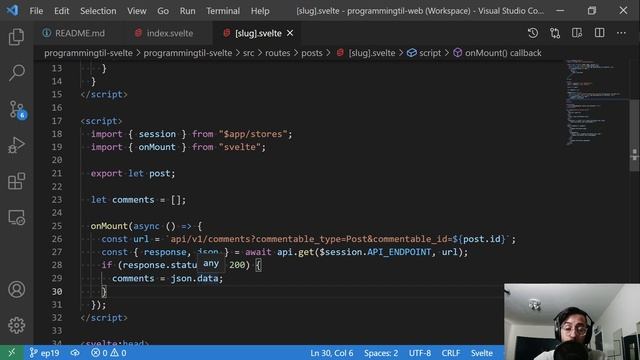Viewport: 640px width, 360px height.
Task: Change language mode via Svelte
Action: pos(482,353)
